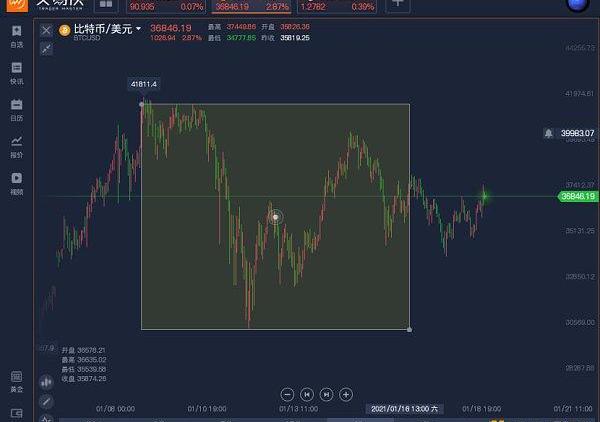600x422 pixels.
Task: Zoom out the chart with minus button
Action: (287, 394)
